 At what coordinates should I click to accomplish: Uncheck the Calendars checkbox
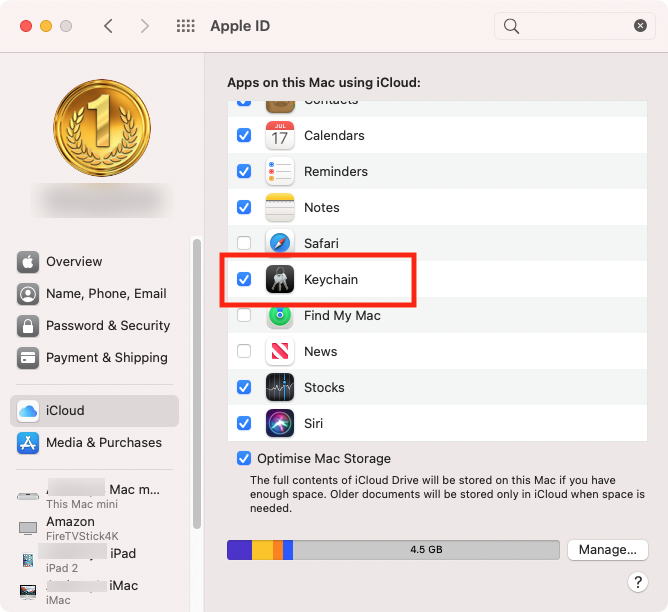(244, 135)
